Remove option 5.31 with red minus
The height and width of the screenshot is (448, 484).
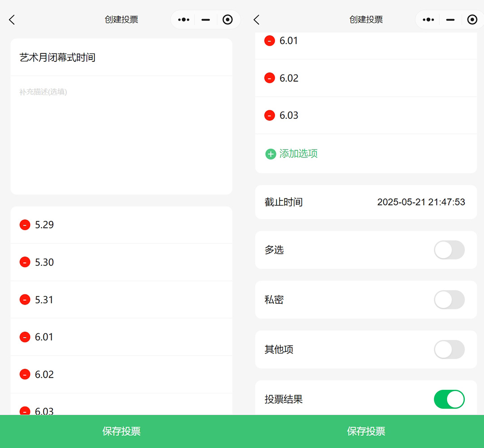25,300
